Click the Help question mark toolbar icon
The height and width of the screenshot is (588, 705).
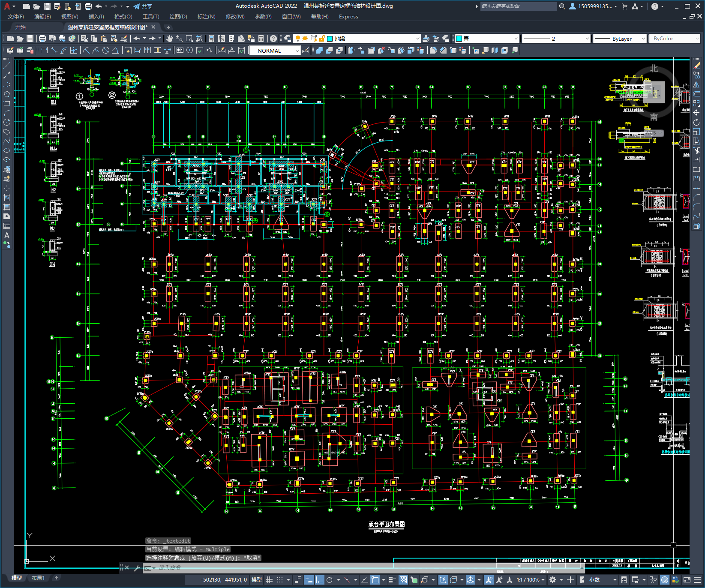(x=273, y=39)
